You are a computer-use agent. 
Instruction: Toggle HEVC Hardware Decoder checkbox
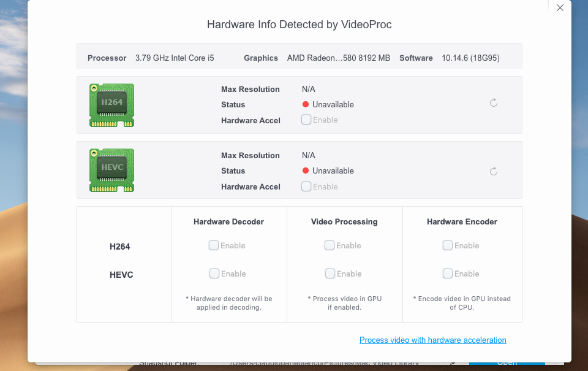214,273
